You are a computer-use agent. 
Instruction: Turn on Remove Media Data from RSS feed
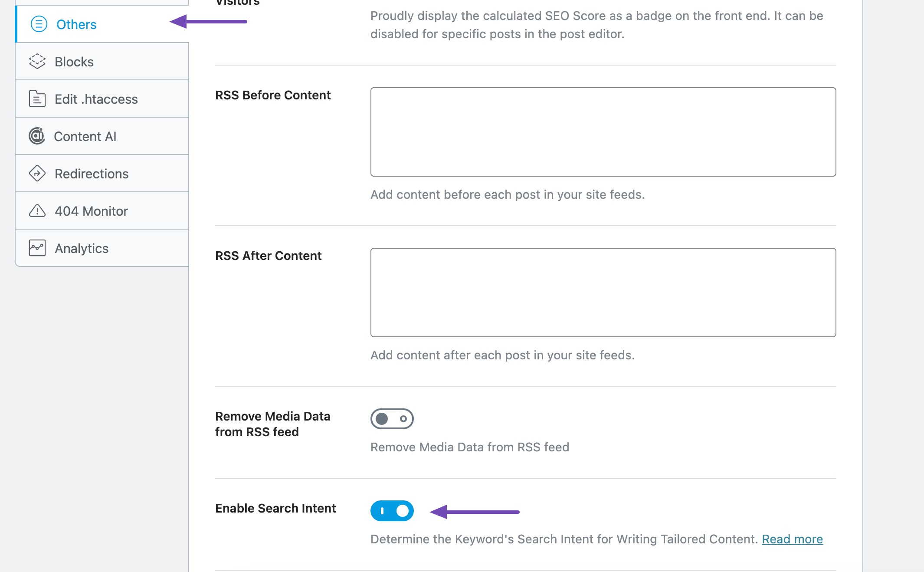[x=392, y=419]
